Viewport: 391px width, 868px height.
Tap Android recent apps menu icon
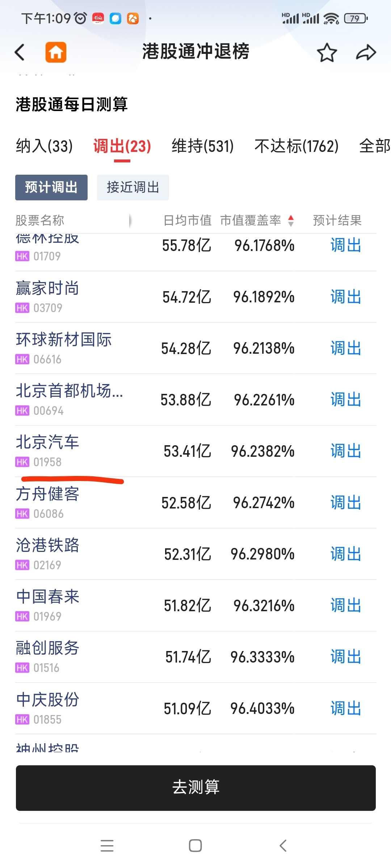pos(107,846)
